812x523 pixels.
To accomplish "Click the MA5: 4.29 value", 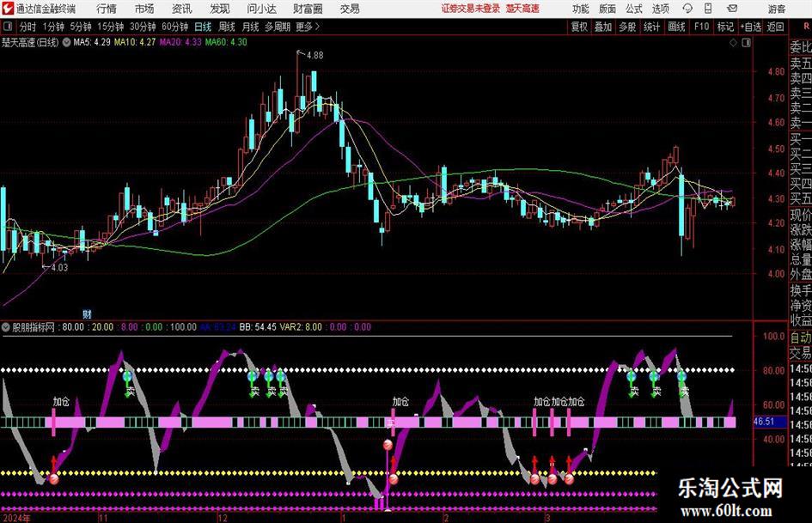I will (92, 42).
